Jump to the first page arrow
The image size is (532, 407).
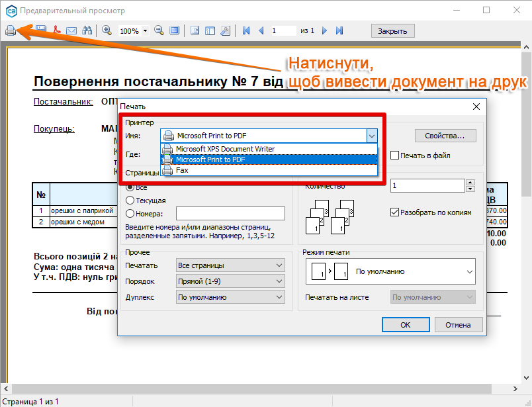[246, 30]
